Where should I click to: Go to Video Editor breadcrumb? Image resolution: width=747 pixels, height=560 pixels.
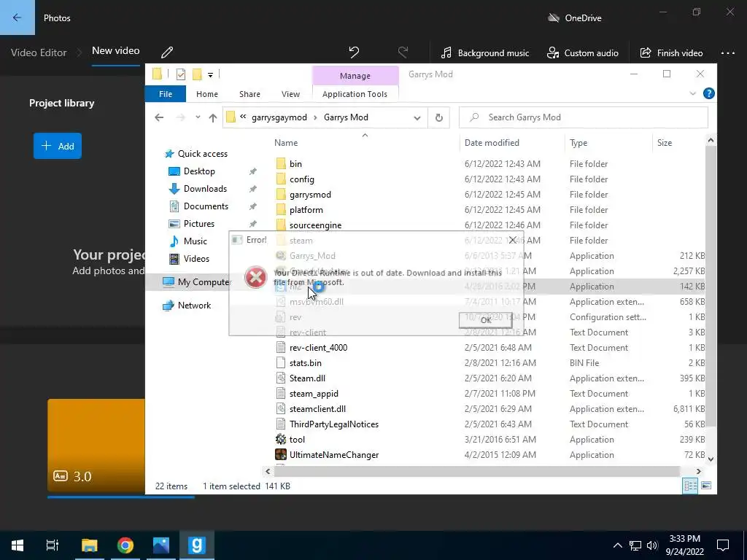tap(39, 52)
